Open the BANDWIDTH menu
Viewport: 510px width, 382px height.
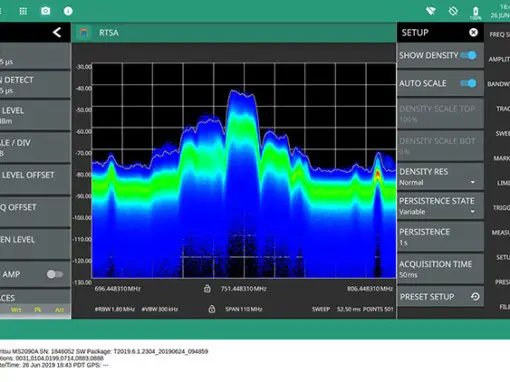pos(499,84)
